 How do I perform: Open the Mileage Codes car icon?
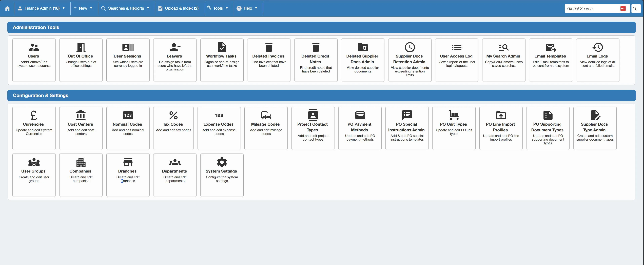tap(266, 115)
